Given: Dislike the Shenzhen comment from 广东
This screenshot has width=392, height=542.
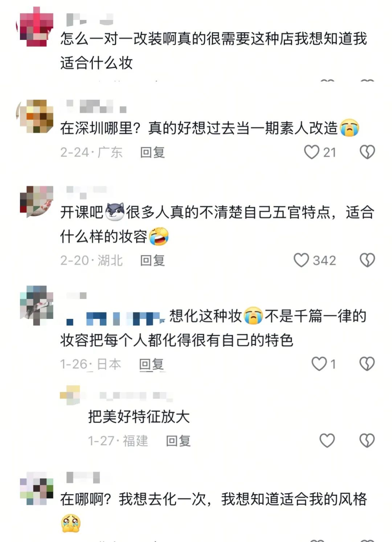Looking at the screenshot, I should 367,152.
